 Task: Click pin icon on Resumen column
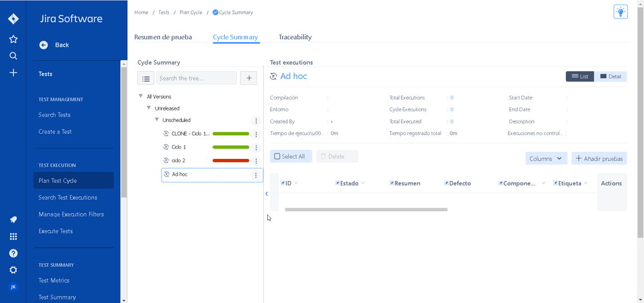[392, 183]
